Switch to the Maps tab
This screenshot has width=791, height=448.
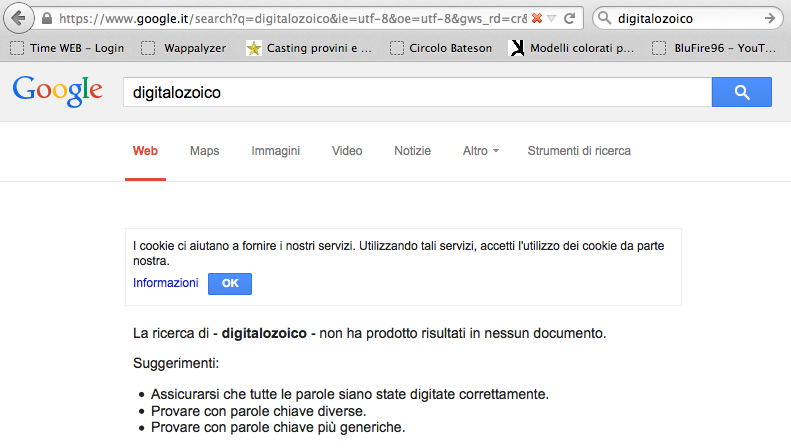point(204,151)
